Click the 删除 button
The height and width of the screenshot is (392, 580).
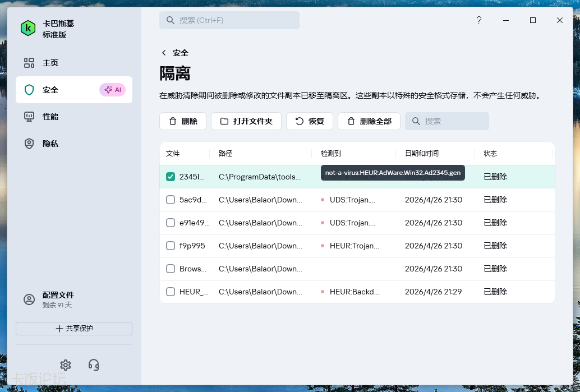[183, 121]
